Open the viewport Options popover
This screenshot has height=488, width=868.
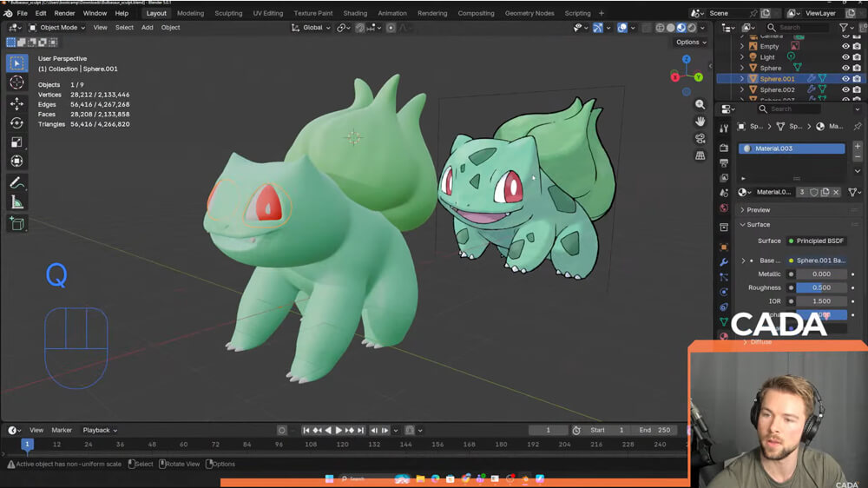click(x=690, y=42)
